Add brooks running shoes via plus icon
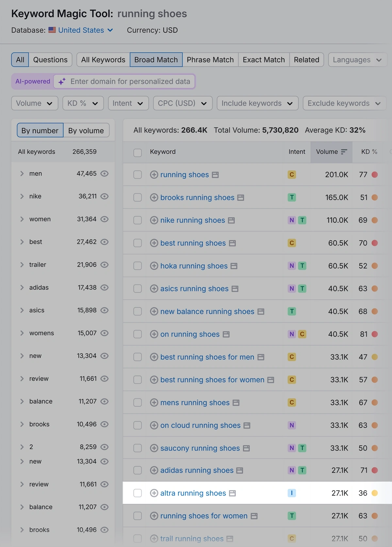 click(x=154, y=198)
